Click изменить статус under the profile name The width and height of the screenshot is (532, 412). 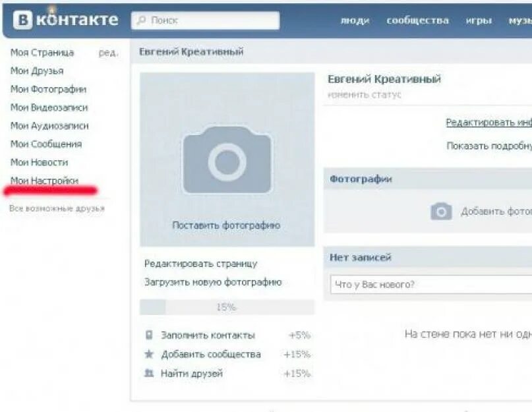click(x=365, y=95)
